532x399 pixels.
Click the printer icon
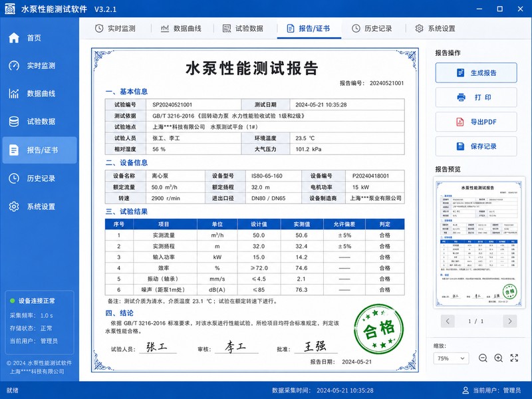[461, 97]
